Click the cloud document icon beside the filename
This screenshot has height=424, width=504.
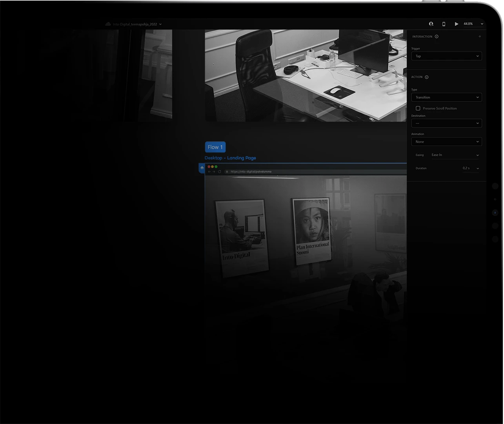click(108, 24)
